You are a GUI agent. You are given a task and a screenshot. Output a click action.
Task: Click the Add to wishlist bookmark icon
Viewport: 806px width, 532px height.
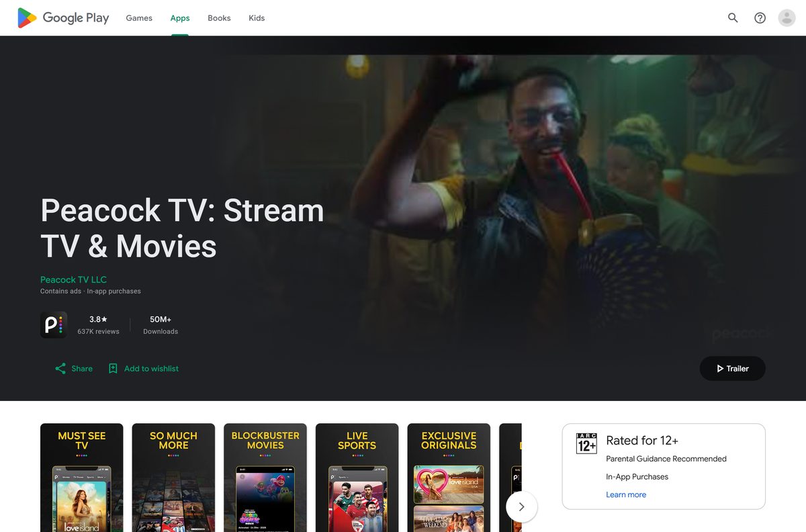(x=113, y=369)
